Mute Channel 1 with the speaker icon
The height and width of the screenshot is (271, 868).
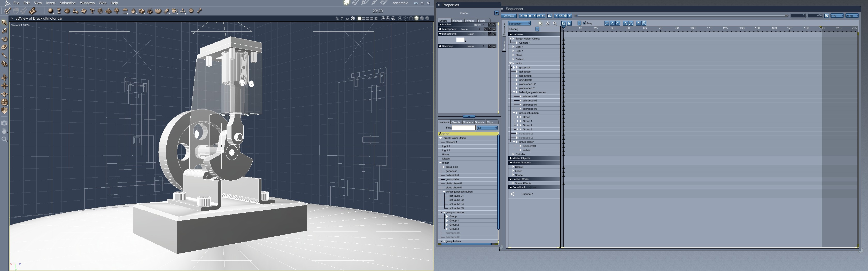click(x=513, y=194)
